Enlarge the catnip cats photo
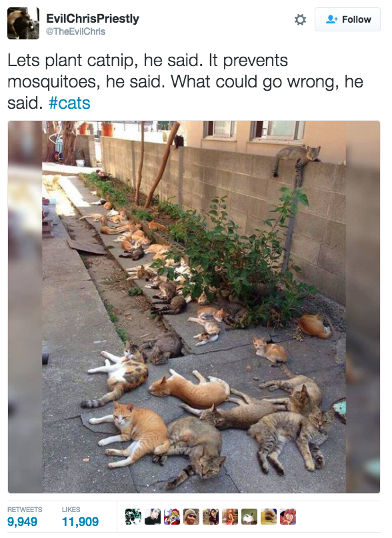The image size is (392, 538). coord(194,307)
